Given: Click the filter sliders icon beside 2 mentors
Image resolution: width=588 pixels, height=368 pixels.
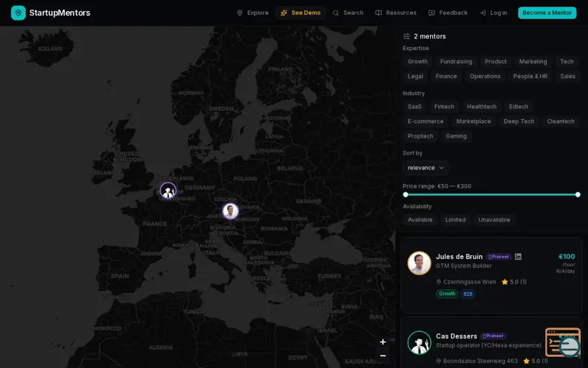Looking at the screenshot, I should pos(406,36).
